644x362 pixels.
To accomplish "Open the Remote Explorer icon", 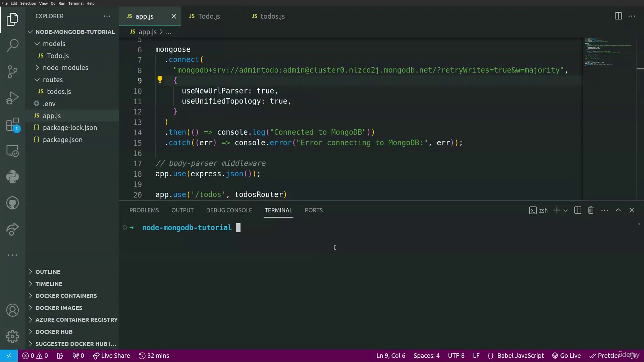I will (x=12, y=151).
